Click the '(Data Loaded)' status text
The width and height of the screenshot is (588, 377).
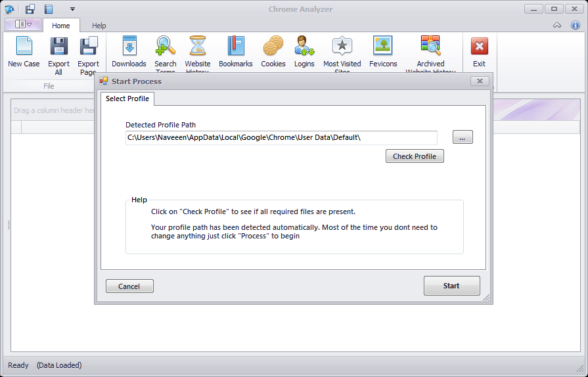(x=59, y=365)
